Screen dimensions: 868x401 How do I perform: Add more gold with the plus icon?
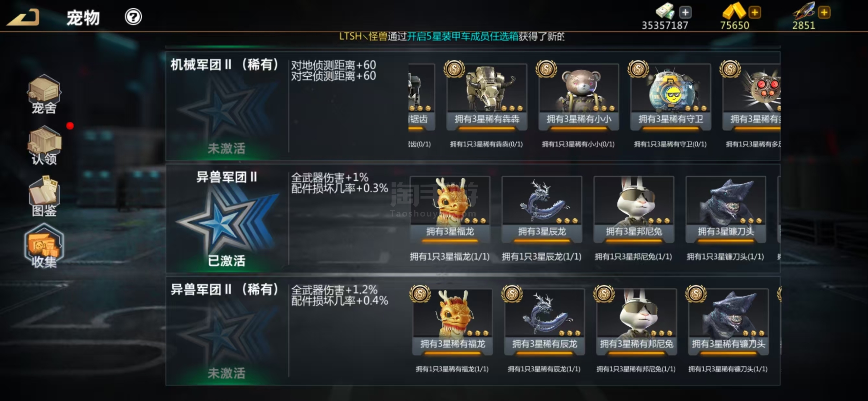[x=755, y=13]
